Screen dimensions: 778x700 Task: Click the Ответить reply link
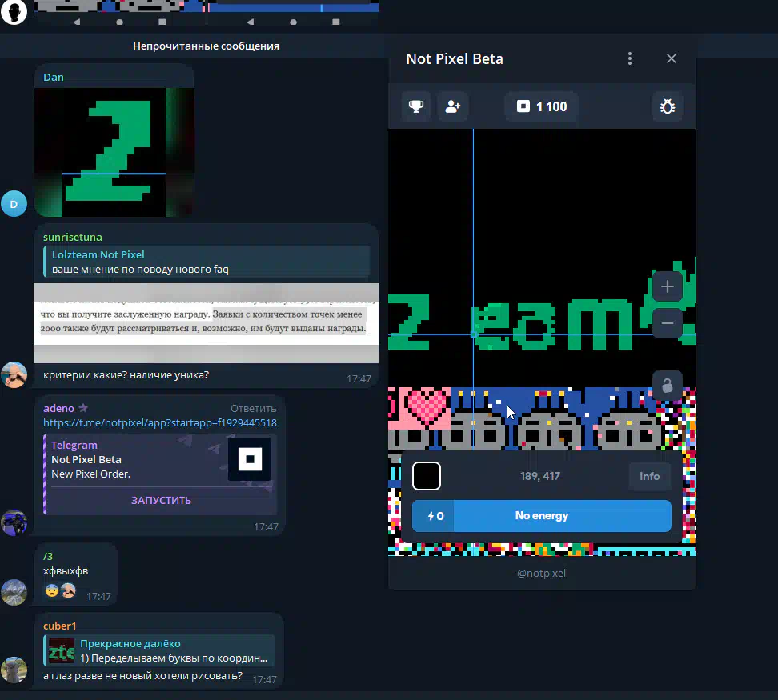point(253,409)
